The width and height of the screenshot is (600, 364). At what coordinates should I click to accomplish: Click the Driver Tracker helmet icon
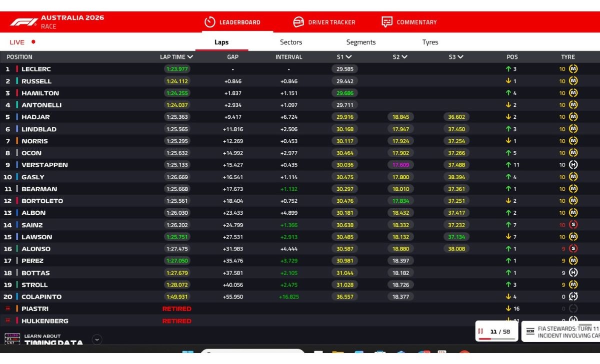pyautogui.click(x=298, y=22)
